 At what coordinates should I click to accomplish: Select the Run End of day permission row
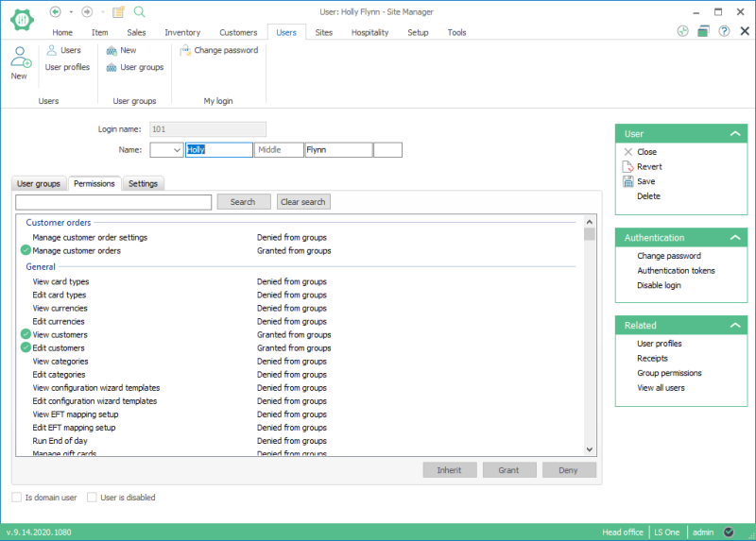(x=300, y=441)
